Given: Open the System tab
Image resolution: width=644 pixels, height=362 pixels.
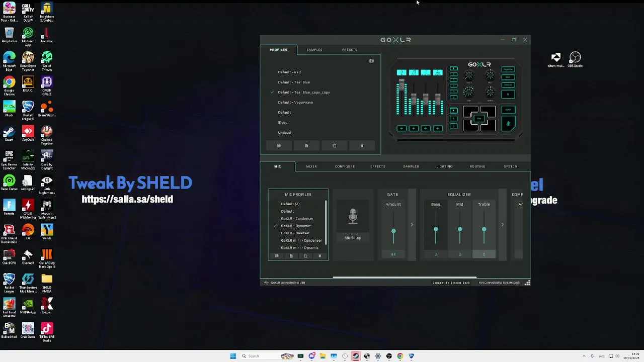Looking at the screenshot, I should (x=511, y=166).
